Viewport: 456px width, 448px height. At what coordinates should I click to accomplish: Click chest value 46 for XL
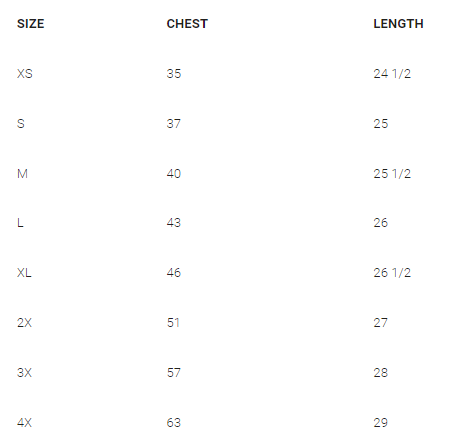(x=174, y=273)
